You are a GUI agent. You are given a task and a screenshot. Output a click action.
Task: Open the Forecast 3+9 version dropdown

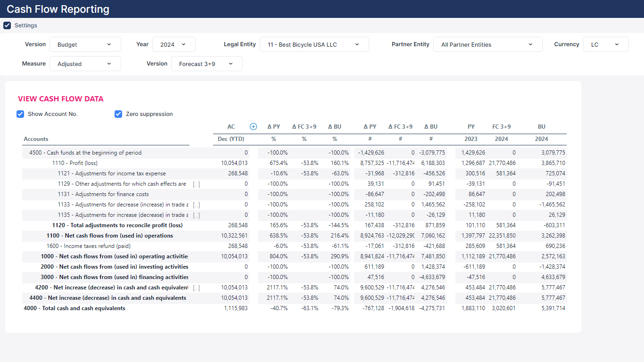[206, 64]
